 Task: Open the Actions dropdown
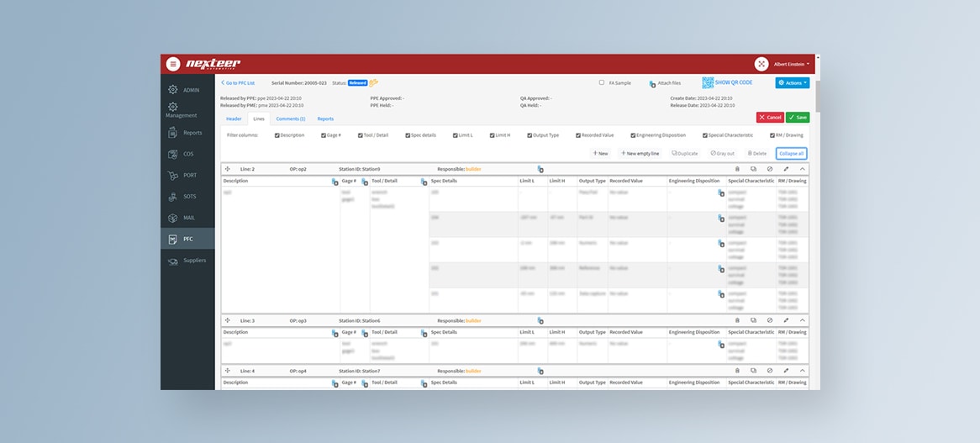792,82
